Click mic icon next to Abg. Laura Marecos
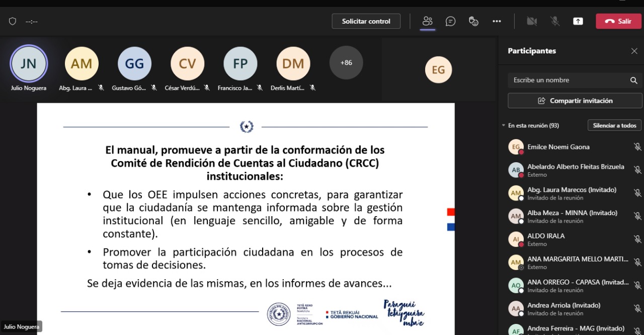644x335 pixels. tap(637, 193)
